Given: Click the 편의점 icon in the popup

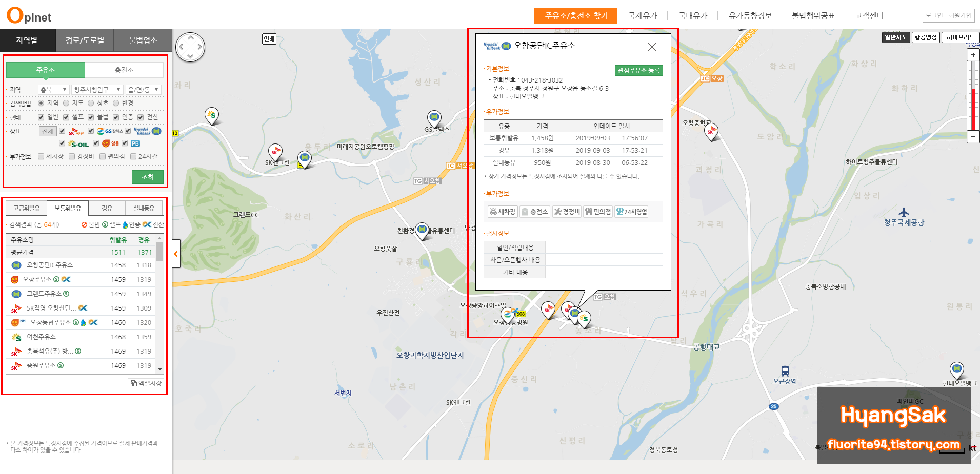Looking at the screenshot, I should pos(598,212).
